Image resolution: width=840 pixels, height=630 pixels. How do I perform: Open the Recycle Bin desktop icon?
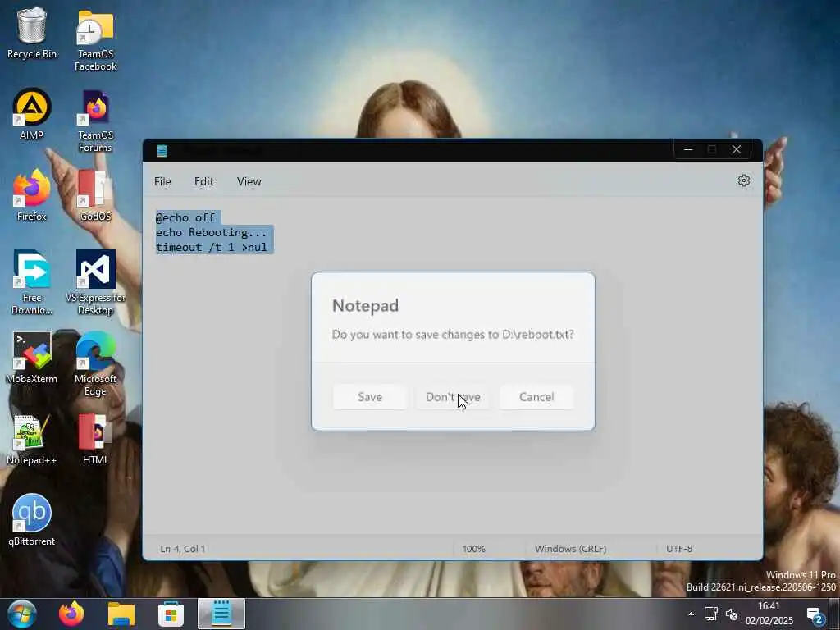(x=32, y=32)
